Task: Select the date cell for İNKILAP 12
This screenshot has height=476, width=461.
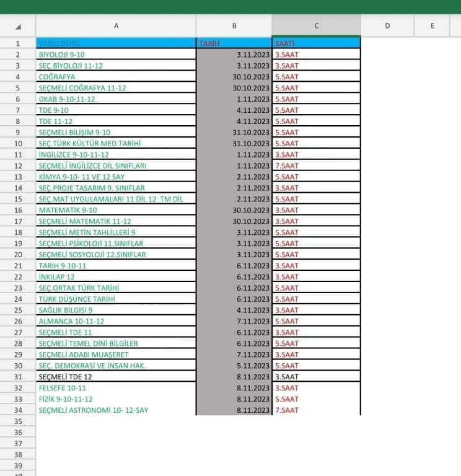Action: tap(234, 276)
